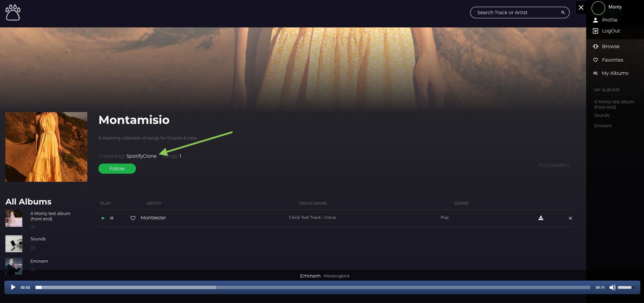The height and width of the screenshot is (303, 644).
Task: Open Favorites from the sidebar
Action: click(612, 60)
